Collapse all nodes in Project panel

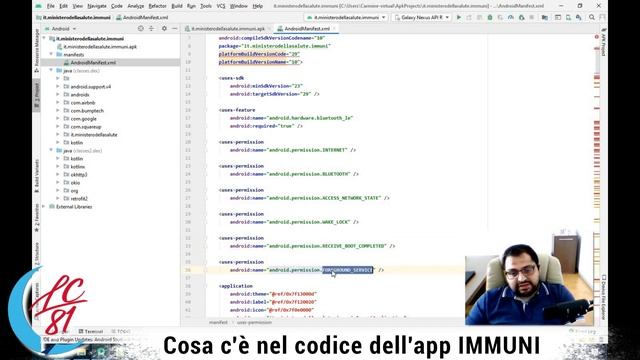[151, 29]
